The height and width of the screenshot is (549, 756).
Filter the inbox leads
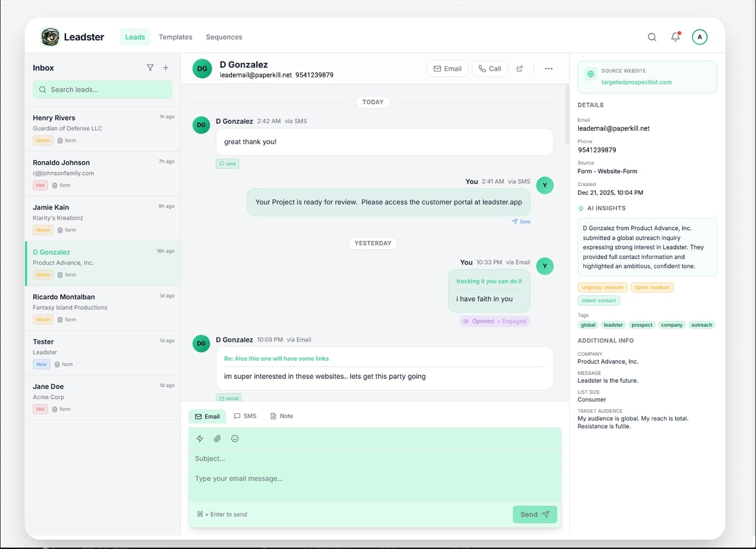coord(151,68)
